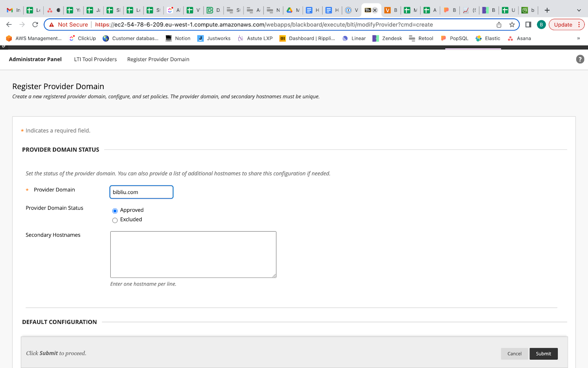Open LTI Tool Providers breadcrumb

coord(95,59)
